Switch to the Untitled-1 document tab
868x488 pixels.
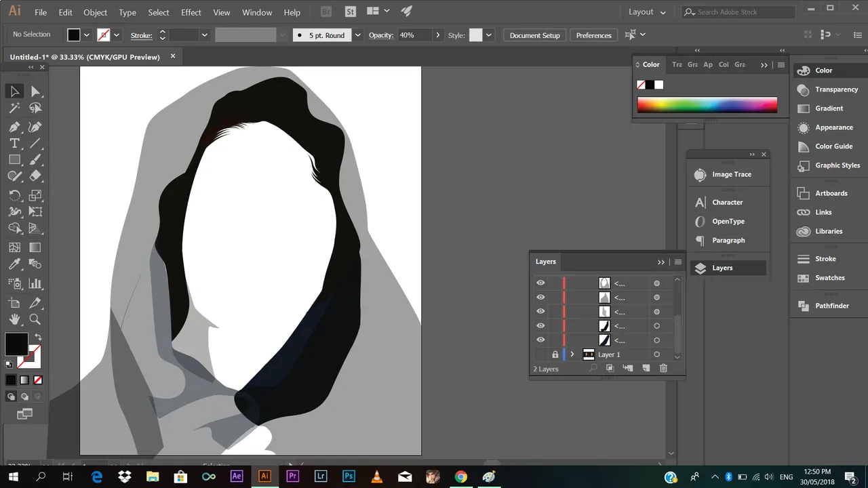pyautogui.click(x=85, y=57)
